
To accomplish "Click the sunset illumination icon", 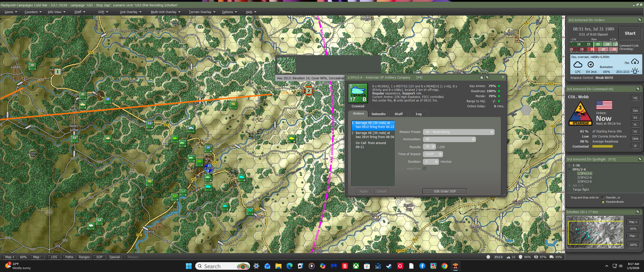I will [635, 71].
